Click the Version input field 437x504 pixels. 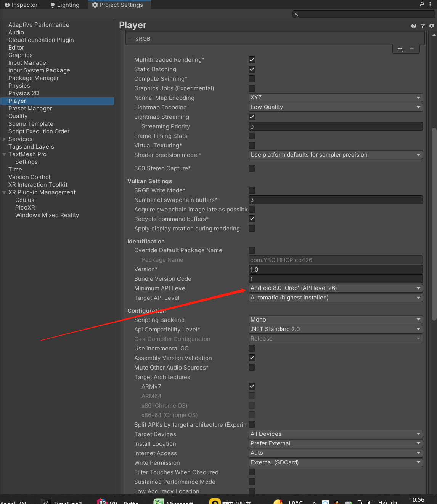coord(336,269)
